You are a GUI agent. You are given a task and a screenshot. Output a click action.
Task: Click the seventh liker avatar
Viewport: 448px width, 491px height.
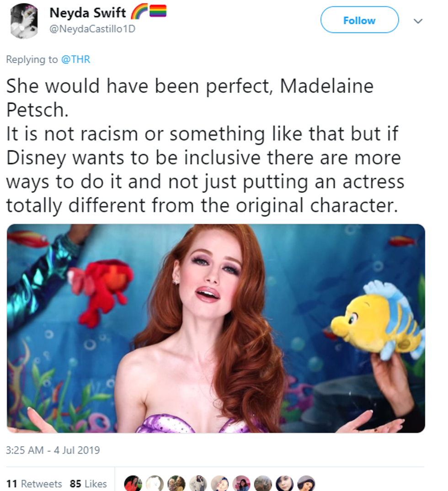(263, 483)
